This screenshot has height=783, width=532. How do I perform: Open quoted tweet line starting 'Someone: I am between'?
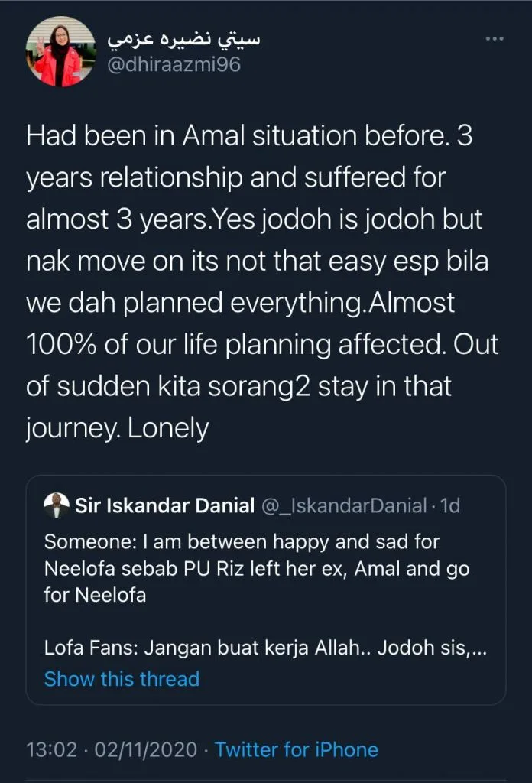pyautogui.click(x=242, y=541)
